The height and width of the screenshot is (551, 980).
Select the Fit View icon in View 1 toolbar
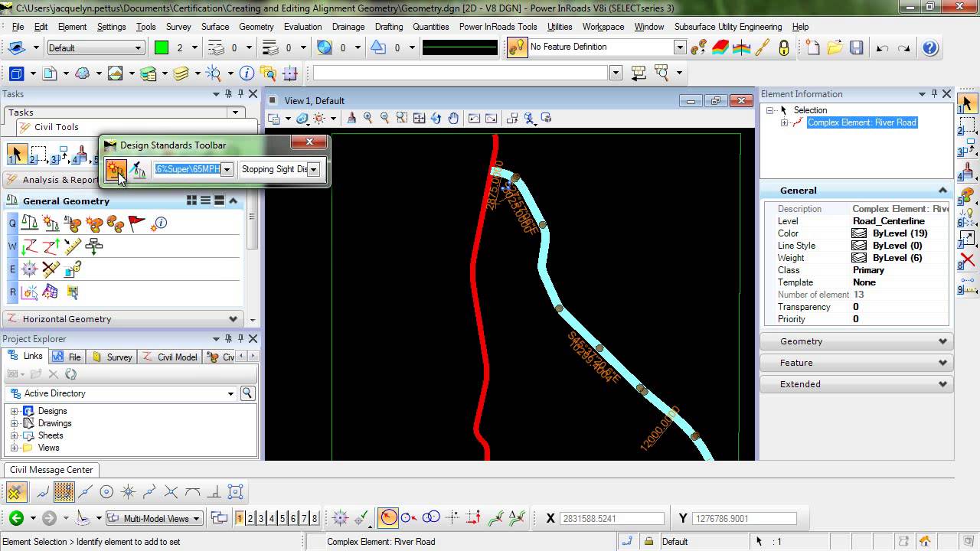[x=420, y=118]
